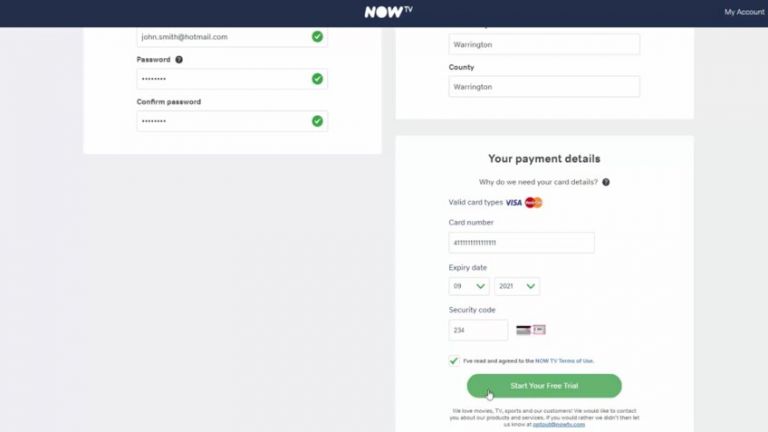Click the Visa card logo

(x=513, y=203)
